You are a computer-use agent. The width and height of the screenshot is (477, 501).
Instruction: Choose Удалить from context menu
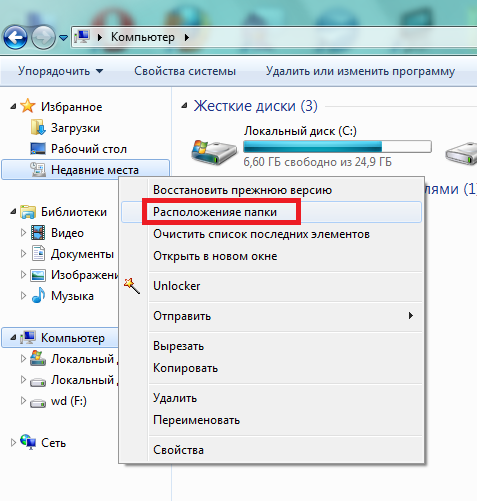click(272, 398)
